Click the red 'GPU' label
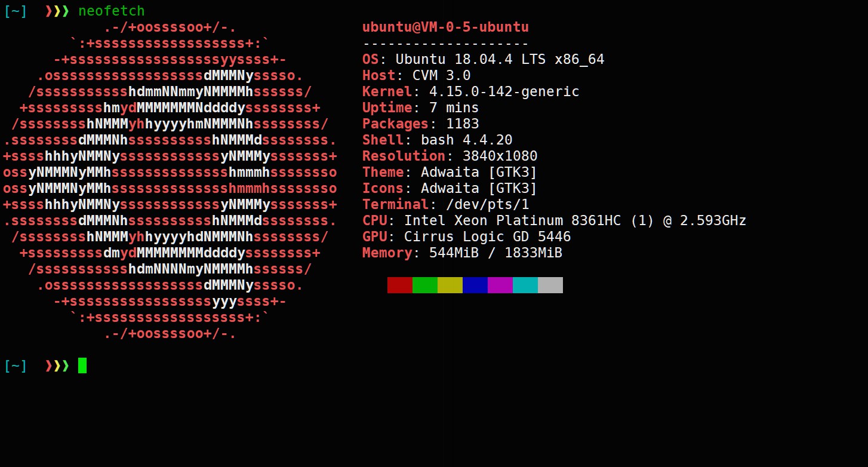Image resolution: width=868 pixels, height=467 pixels. [x=375, y=237]
